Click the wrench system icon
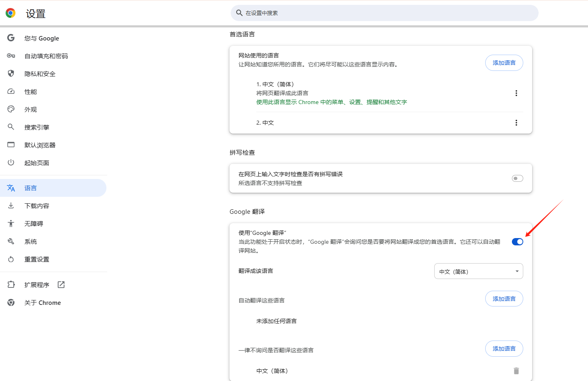Image resolution: width=588 pixels, height=381 pixels. 11,241
